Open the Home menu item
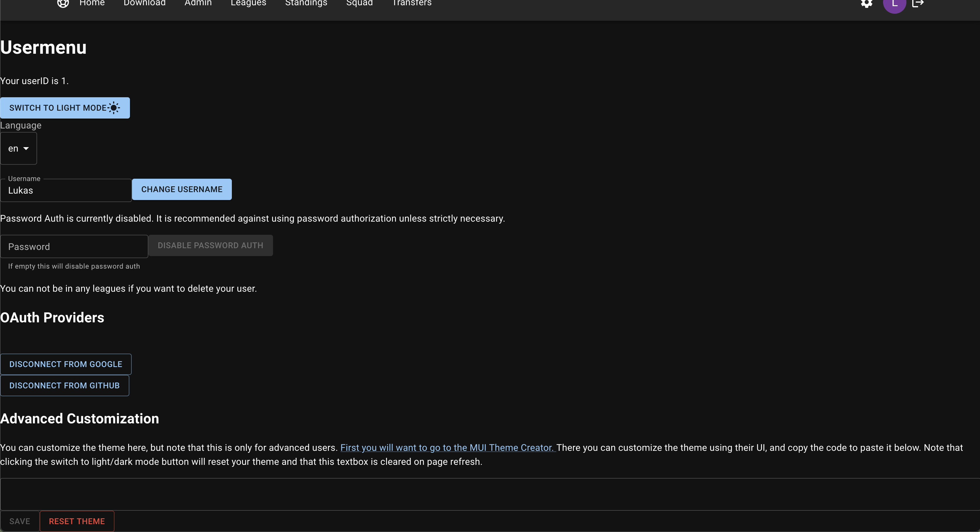This screenshot has height=532, width=980. pos(92,4)
